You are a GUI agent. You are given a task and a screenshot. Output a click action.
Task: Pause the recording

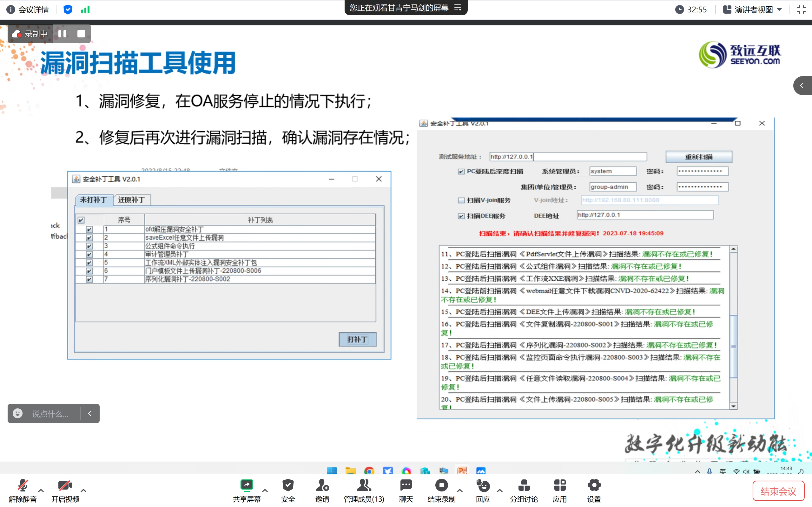pos(63,34)
